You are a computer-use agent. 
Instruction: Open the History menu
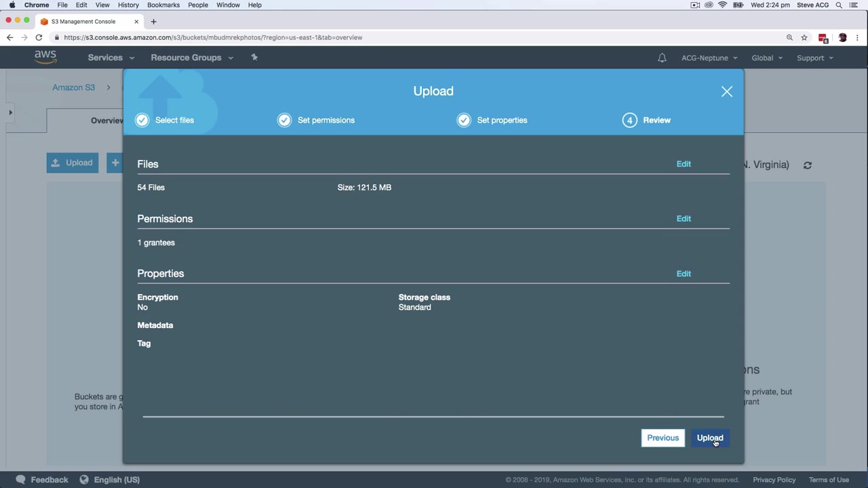pyautogui.click(x=128, y=5)
